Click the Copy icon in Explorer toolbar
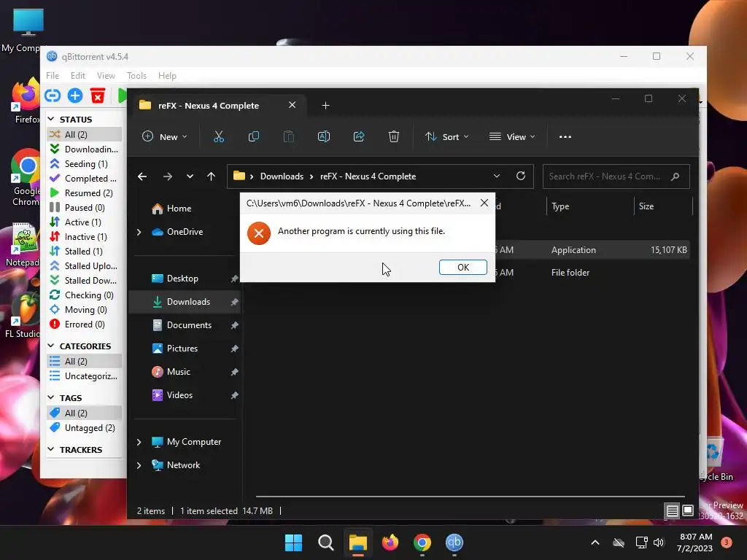This screenshot has width=747, height=560. 253,136
